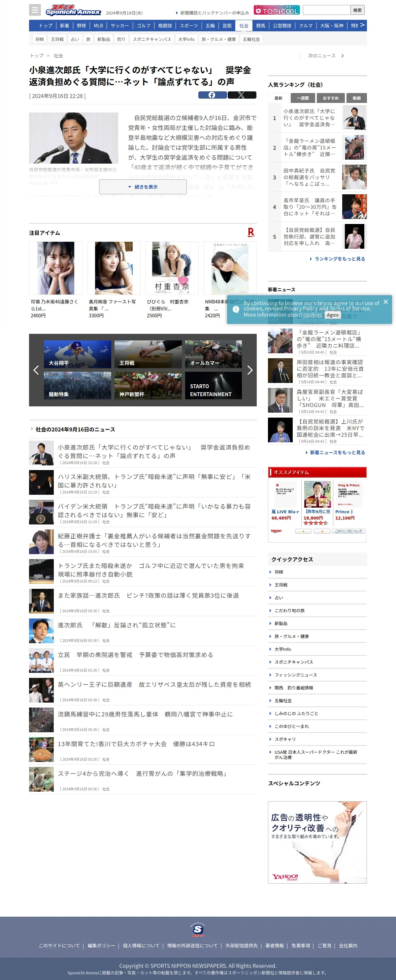The width and height of the screenshot is (396, 980).
Task: Open the hamburger menu icon
Action: 35,10
